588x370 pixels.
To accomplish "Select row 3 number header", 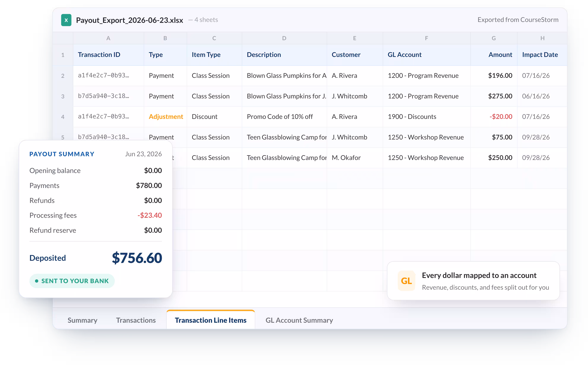I will 63,96.
